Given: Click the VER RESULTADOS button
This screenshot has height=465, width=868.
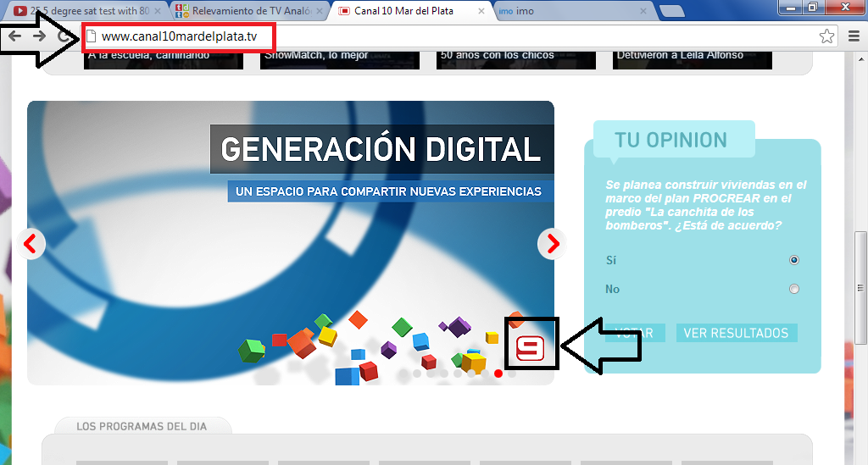Looking at the screenshot, I should pos(737,333).
